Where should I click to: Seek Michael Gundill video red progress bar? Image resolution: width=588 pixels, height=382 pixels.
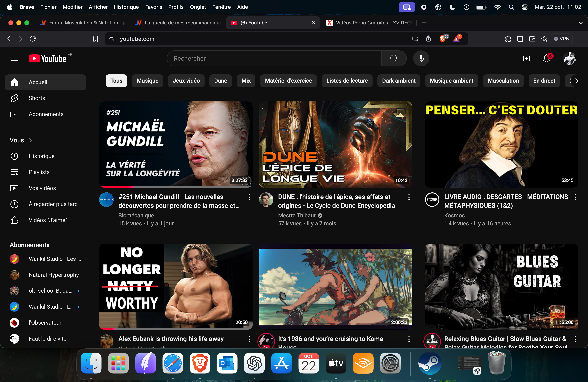tap(117, 187)
